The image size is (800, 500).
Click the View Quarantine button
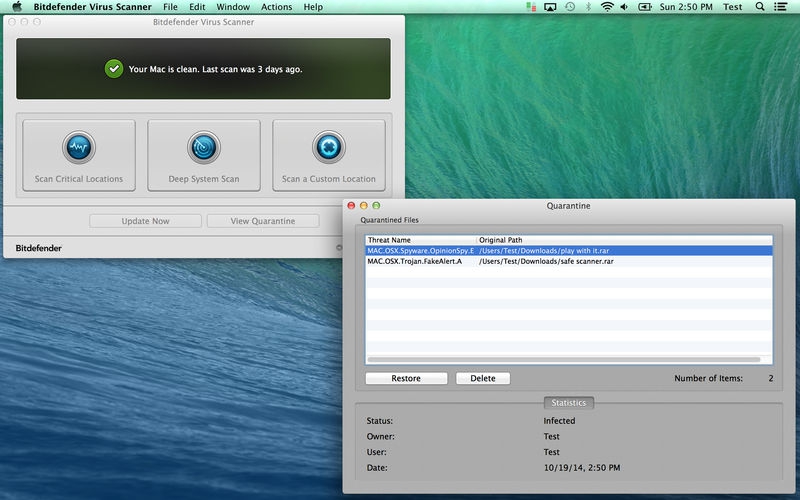[262, 221]
